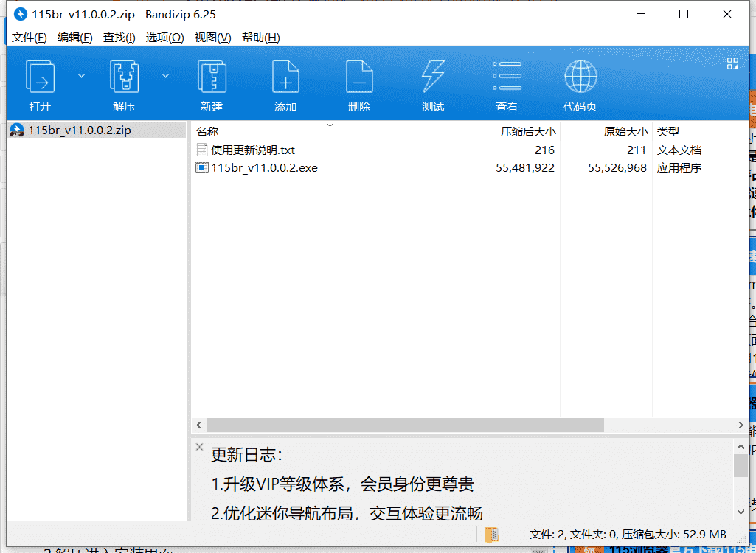Open the 编辑(E) menu
Screen dimensions: 756x553
(74, 38)
